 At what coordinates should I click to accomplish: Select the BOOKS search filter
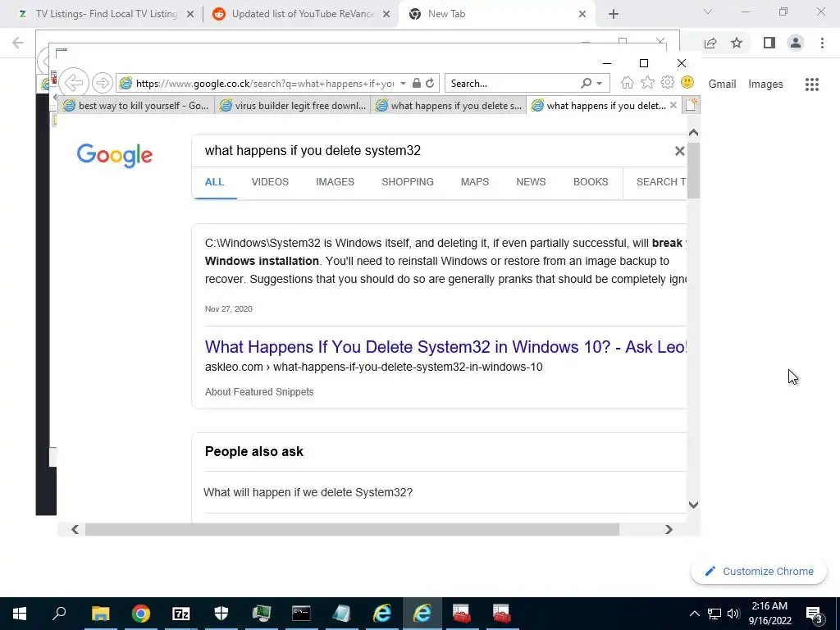tap(591, 181)
